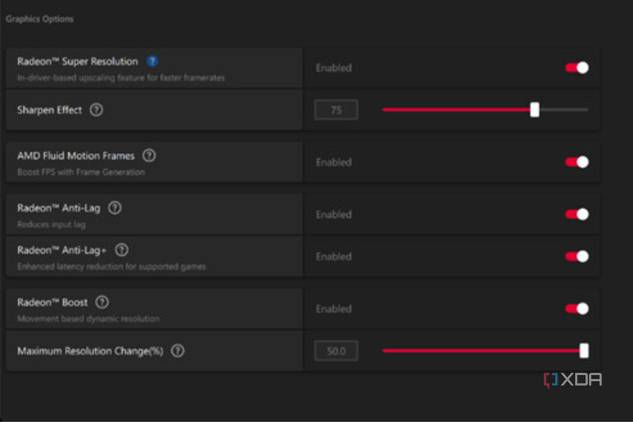Image resolution: width=633 pixels, height=422 pixels.
Task: Open Sharpen Effect help icon
Action: coord(96,110)
